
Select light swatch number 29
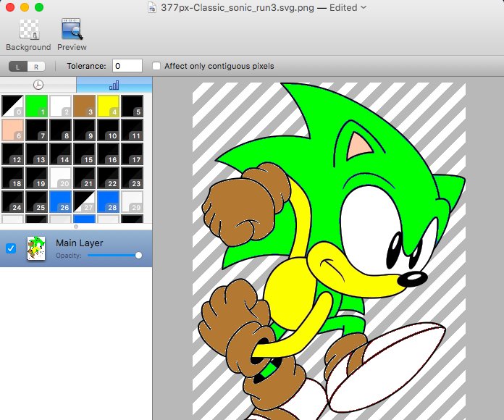click(x=132, y=201)
